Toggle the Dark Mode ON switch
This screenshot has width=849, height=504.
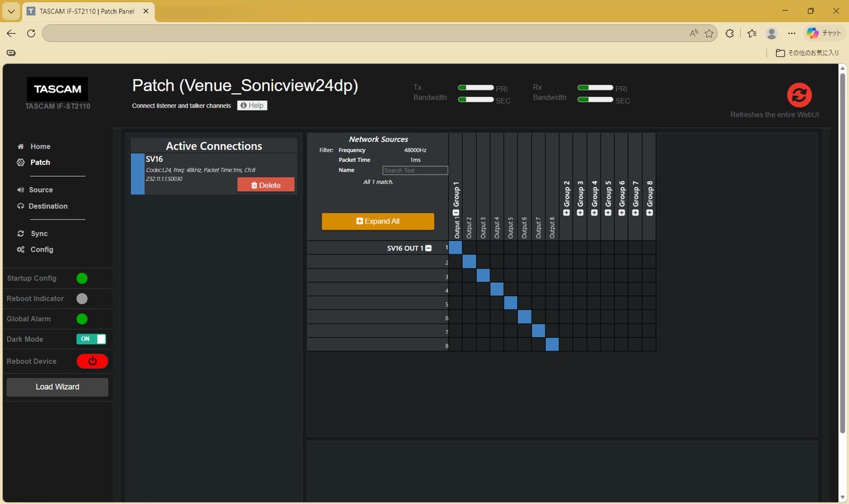pyautogui.click(x=91, y=339)
